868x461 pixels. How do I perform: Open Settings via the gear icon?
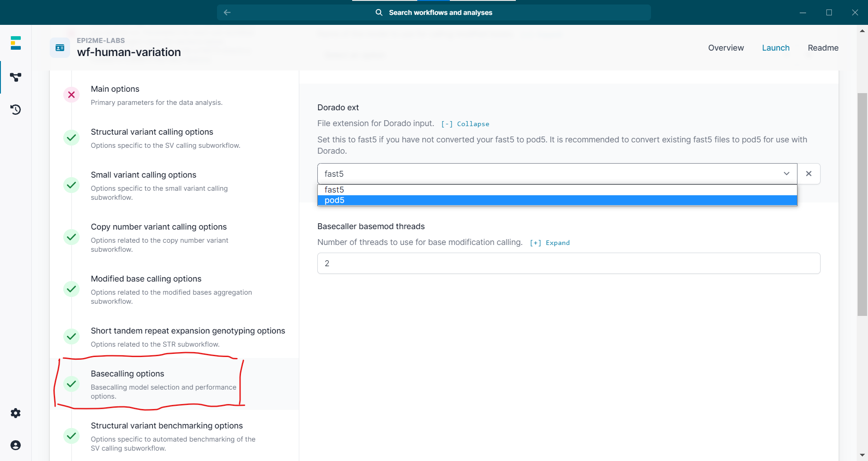coord(16,413)
